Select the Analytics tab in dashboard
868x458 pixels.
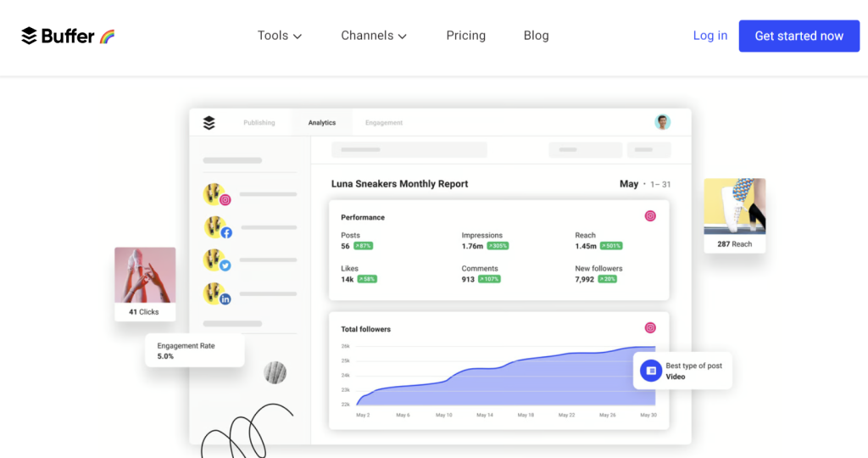click(x=321, y=123)
